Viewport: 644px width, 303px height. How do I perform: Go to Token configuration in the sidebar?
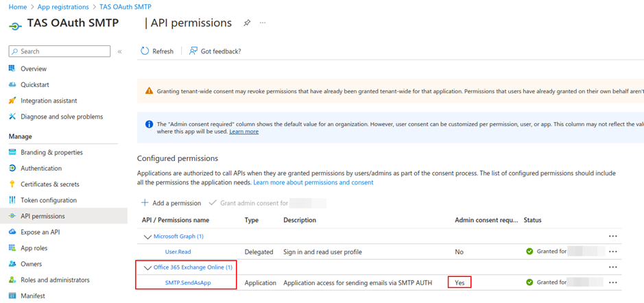[x=49, y=200]
